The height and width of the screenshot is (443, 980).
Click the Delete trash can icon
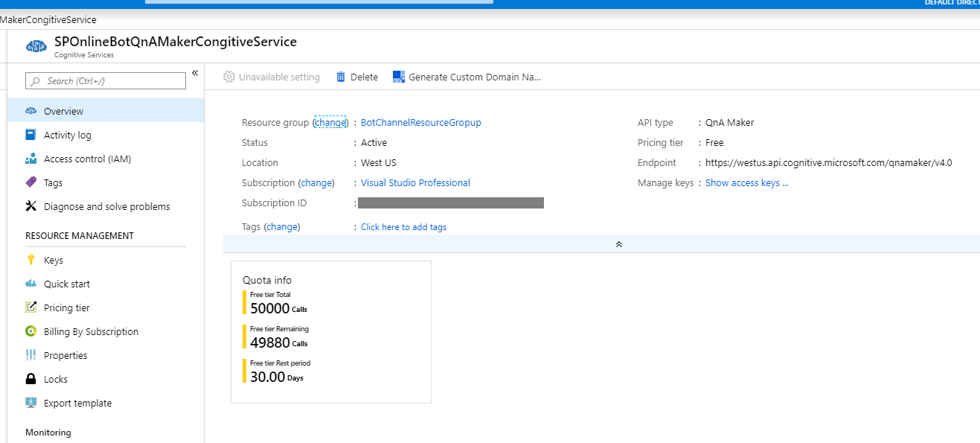(341, 77)
